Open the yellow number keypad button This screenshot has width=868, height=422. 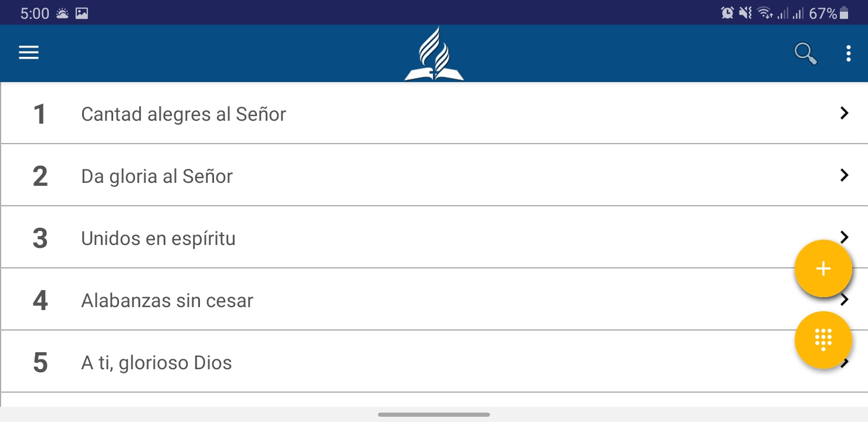(x=823, y=339)
